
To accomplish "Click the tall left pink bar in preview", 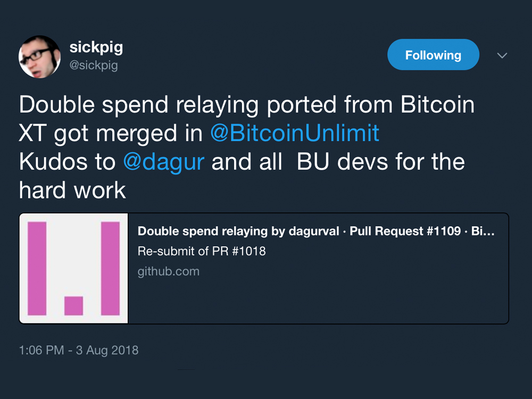I will coord(37,268).
